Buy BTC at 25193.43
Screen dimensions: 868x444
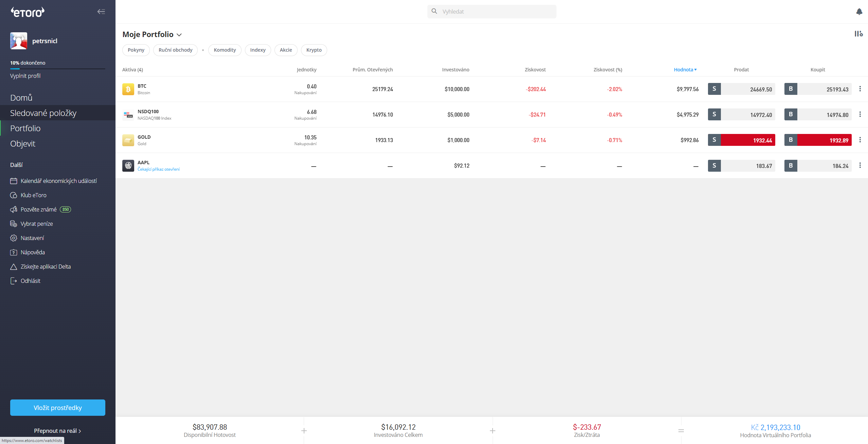[x=818, y=89]
